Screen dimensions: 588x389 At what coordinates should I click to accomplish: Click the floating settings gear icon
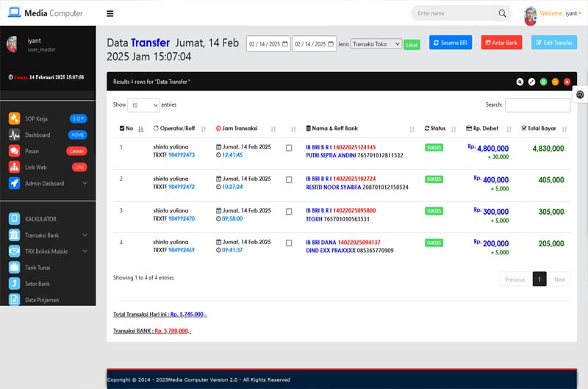(580, 94)
